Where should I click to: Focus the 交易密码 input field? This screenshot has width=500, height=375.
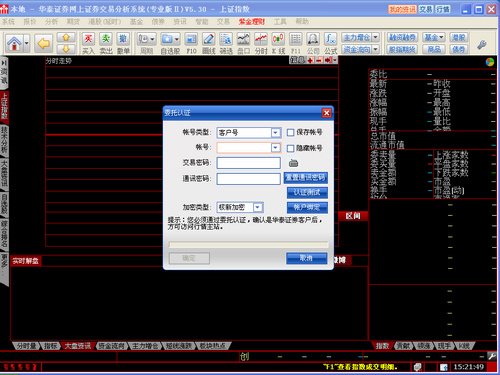[248, 163]
